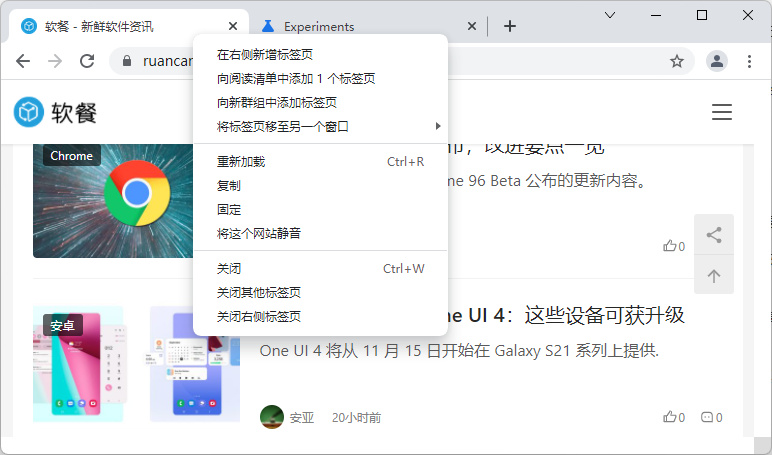Open the tab search chevron in title bar

click(x=610, y=15)
